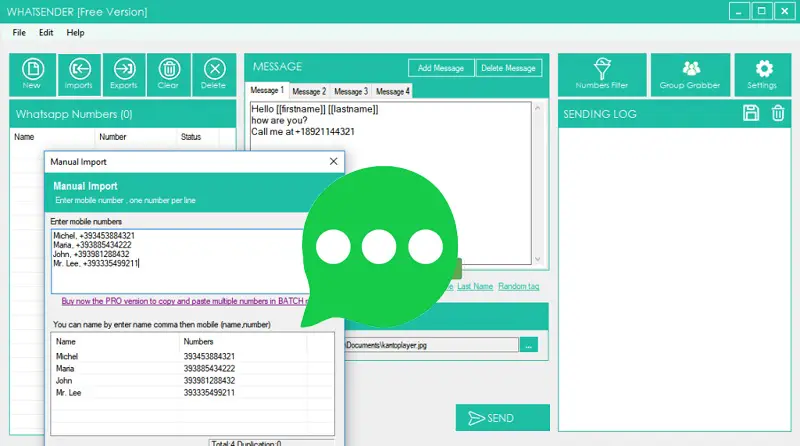Click the attachment file path field
The height and width of the screenshot is (446, 800).
pos(432,345)
